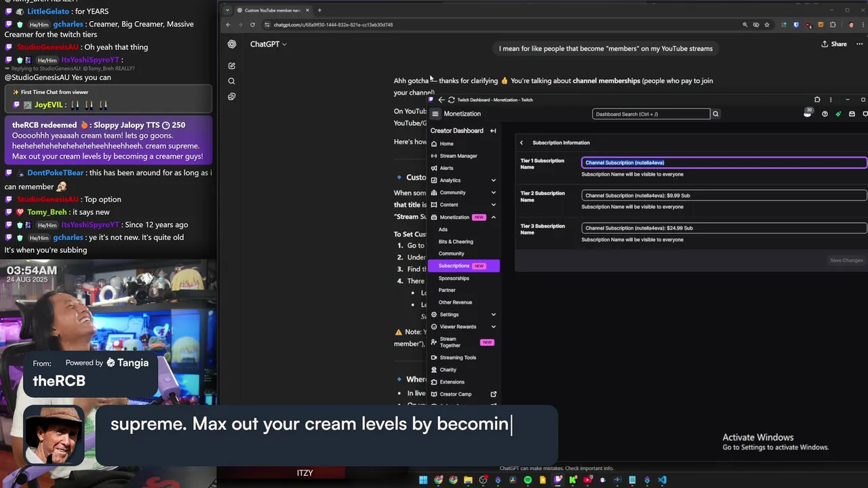Click DontPokeTBear username in chat

point(56,173)
